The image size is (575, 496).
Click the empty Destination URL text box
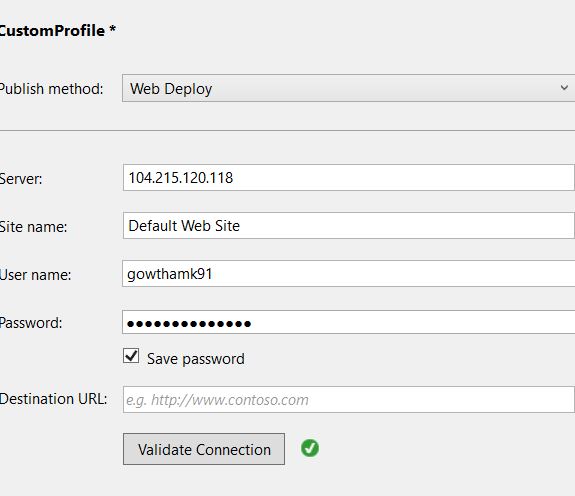point(349,400)
